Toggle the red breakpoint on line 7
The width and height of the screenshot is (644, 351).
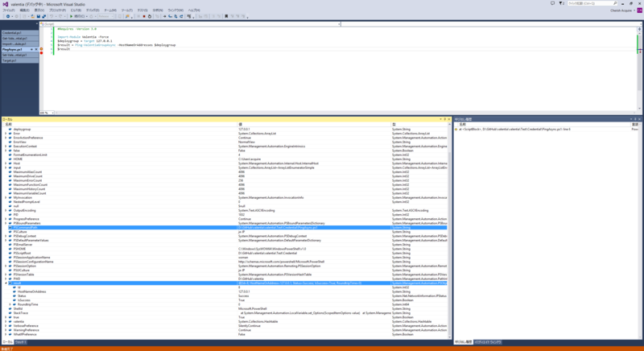pyautogui.click(x=42, y=53)
